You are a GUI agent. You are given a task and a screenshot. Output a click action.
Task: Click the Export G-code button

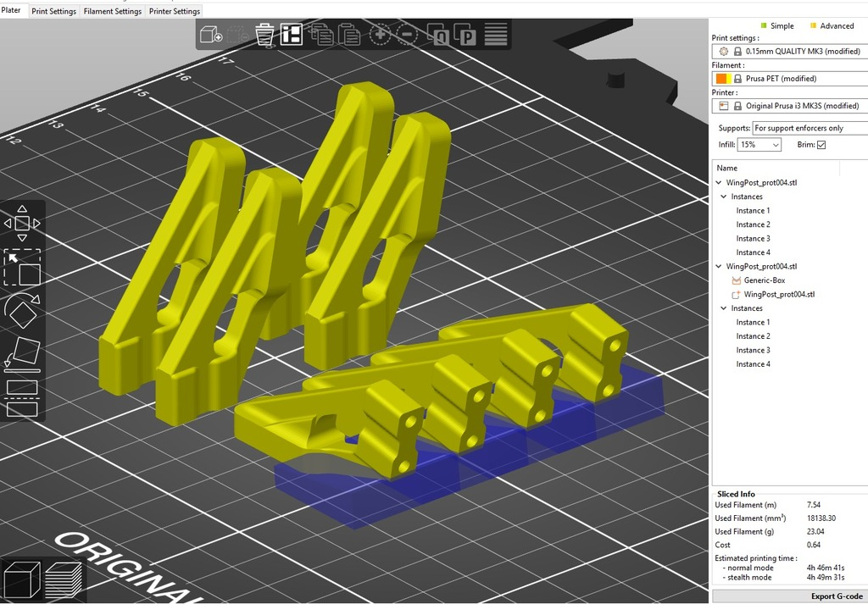click(837, 596)
